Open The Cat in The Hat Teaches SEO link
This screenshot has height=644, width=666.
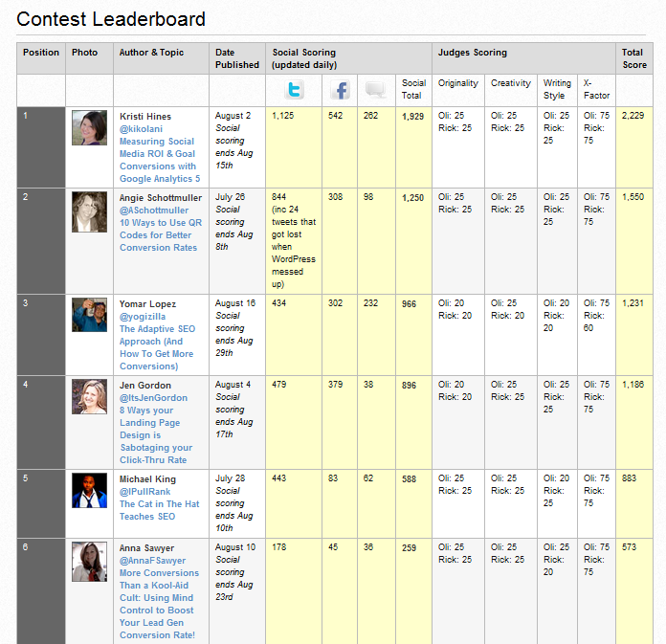point(159,510)
